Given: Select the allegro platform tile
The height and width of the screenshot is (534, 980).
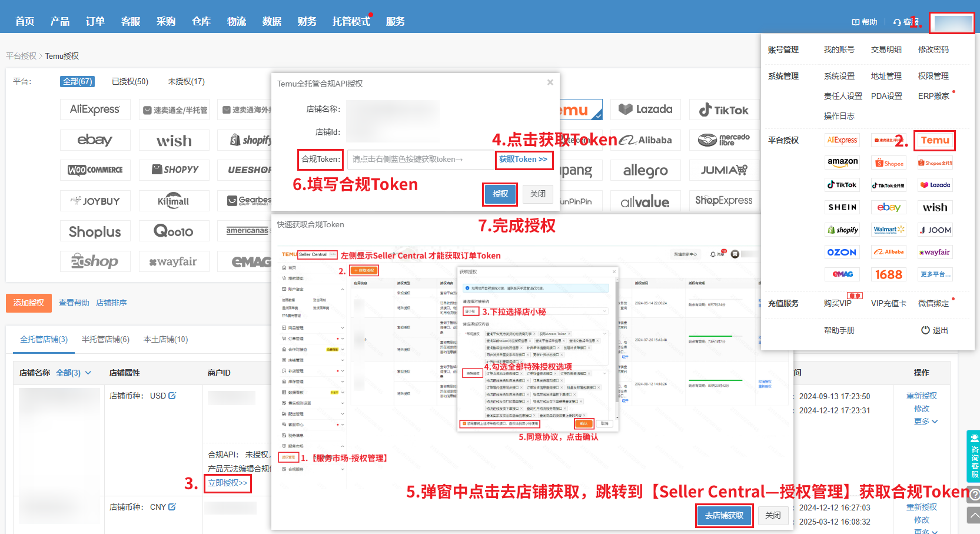Looking at the screenshot, I should pyautogui.click(x=646, y=170).
